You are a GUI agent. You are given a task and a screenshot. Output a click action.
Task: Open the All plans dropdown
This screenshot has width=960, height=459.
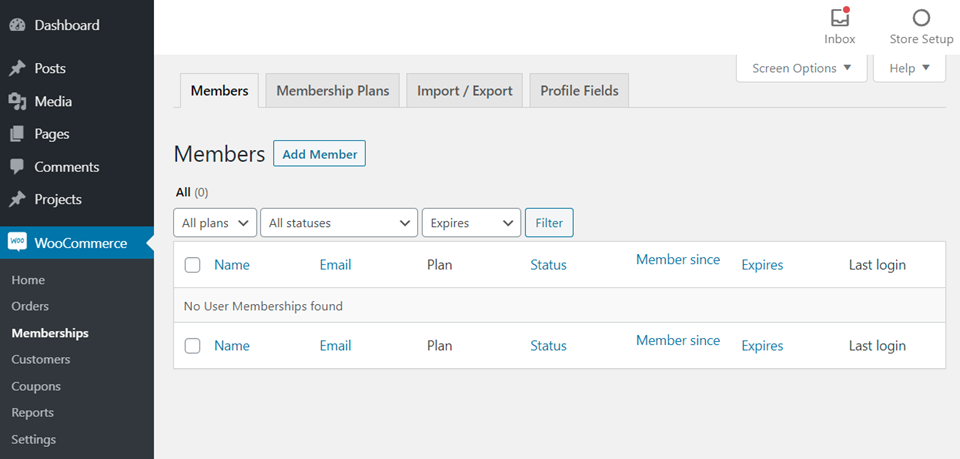pos(215,223)
